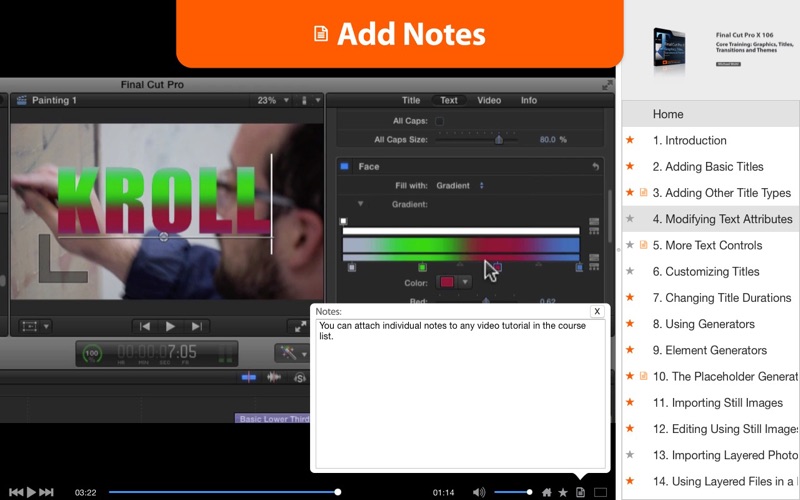Select the blue gradient color stop at right

(x=579, y=267)
